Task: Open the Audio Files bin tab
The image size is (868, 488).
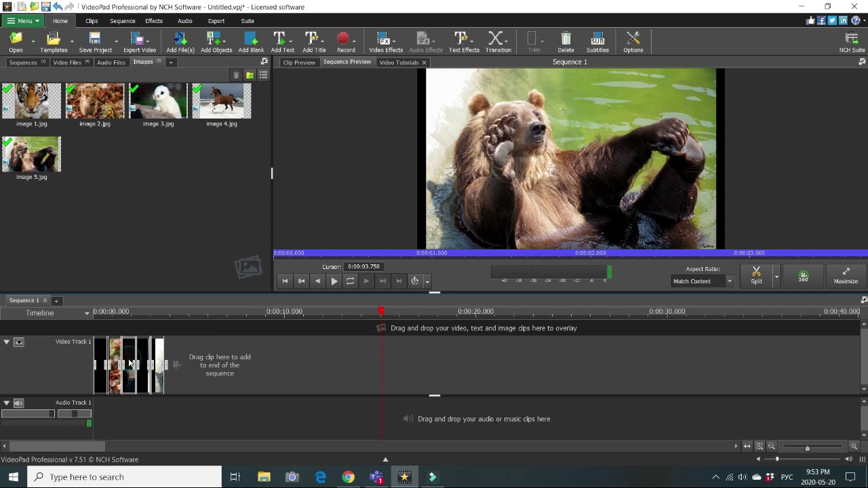Action: 111,62
